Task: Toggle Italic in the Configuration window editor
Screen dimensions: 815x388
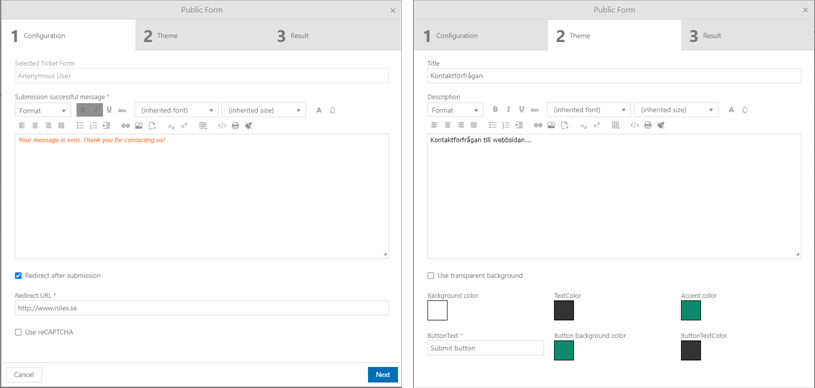Action: tap(96, 110)
